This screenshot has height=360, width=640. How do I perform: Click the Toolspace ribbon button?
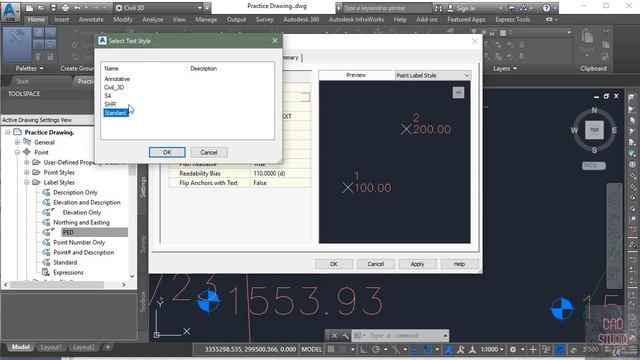17,45
